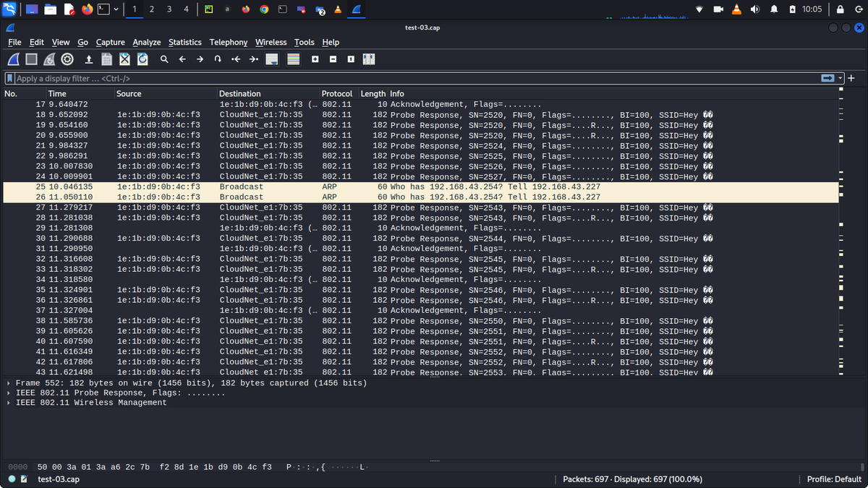
Task: Zoom in the packet text
Action: coord(315,59)
